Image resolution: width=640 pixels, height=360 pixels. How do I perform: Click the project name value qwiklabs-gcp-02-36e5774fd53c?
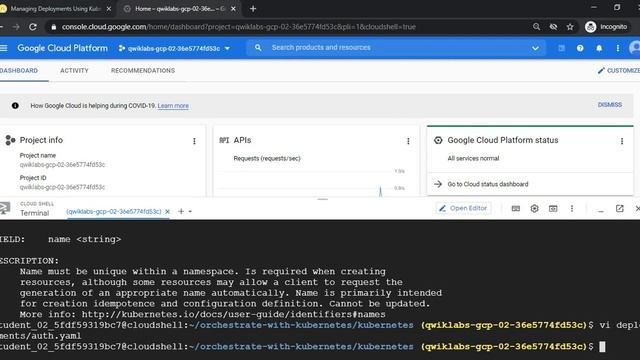point(62,164)
